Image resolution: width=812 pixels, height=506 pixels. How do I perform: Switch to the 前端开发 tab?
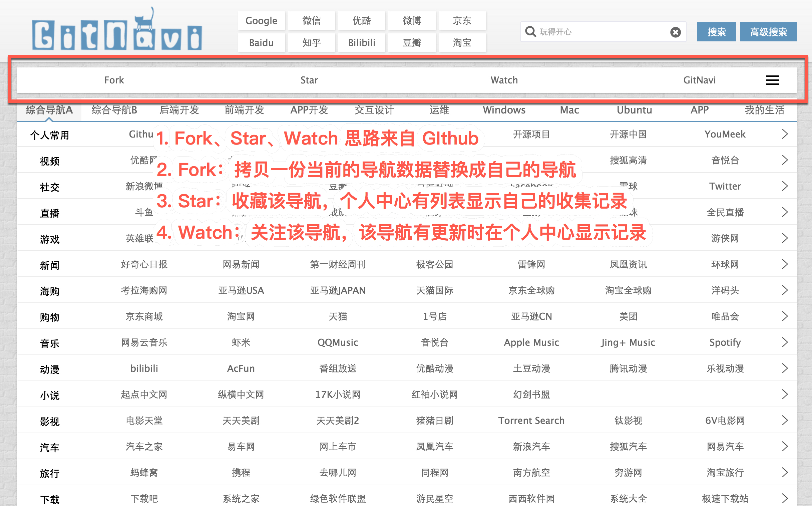click(244, 110)
